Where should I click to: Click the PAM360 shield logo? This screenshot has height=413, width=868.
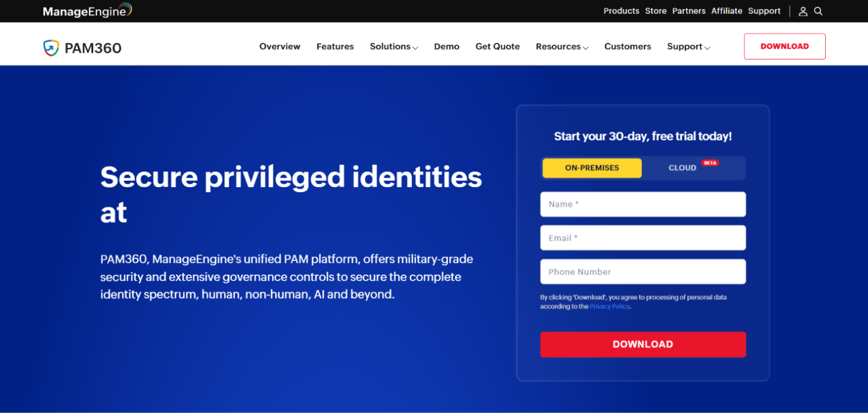[51, 47]
